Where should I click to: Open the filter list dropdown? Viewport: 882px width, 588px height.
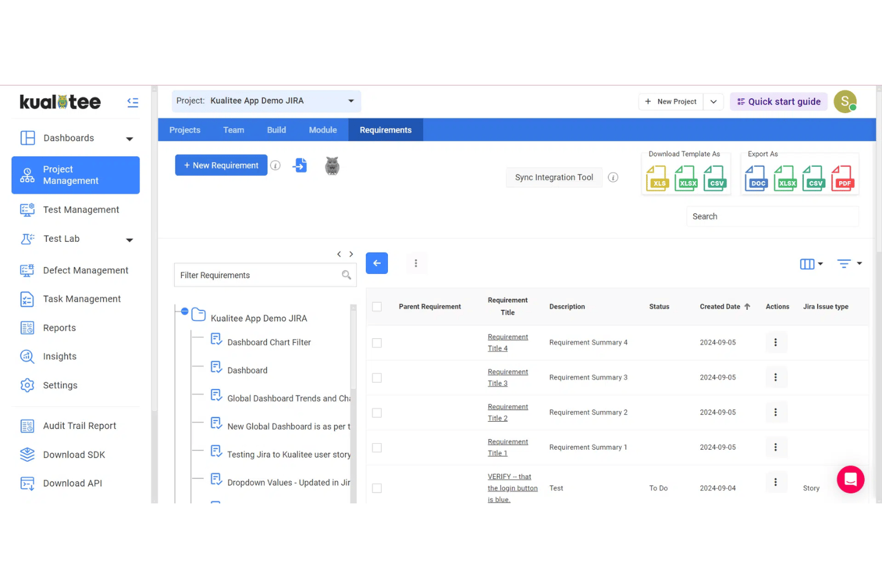click(849, 264)
